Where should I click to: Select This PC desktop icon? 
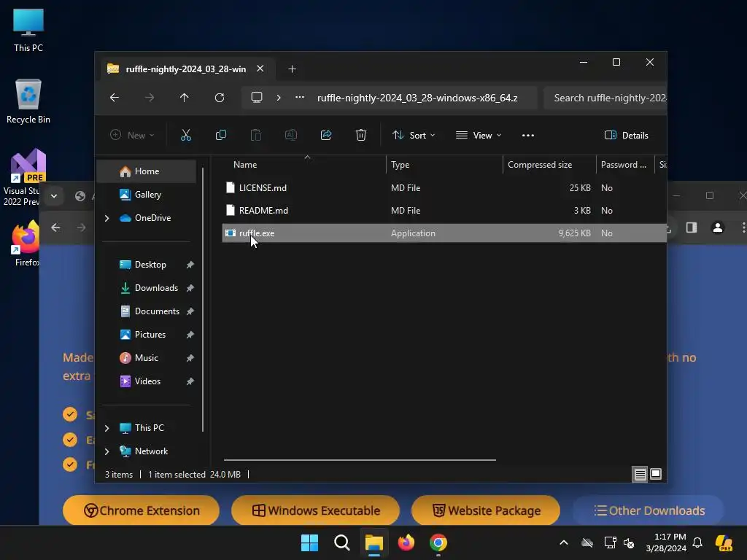(x=28, y=31)
